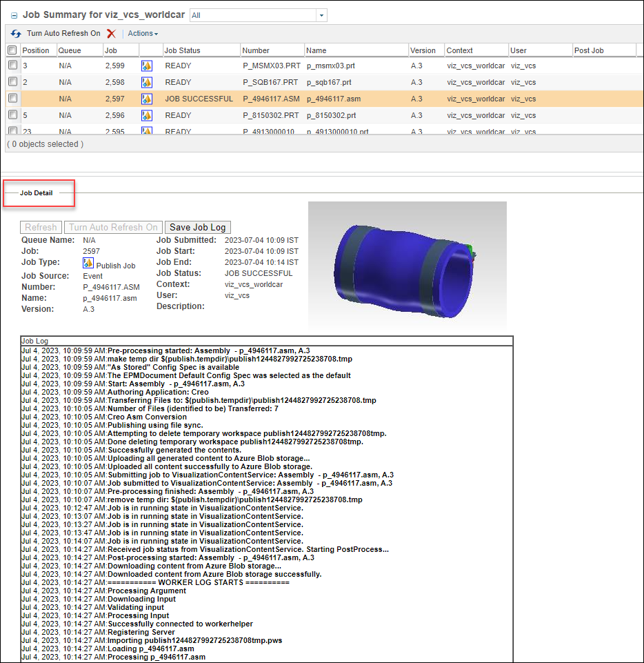Sort by Version column header
Image resolution: width=644 pixels, height=663 pixels.
coord(423,50)
